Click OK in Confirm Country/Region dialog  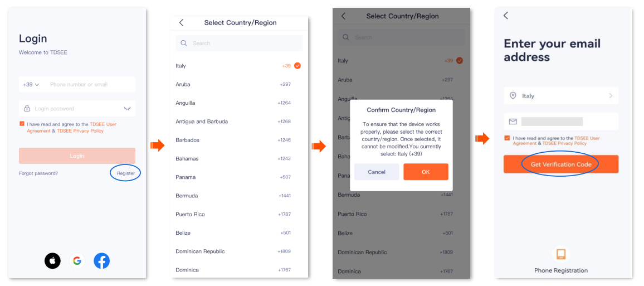[x=426, y=172]
